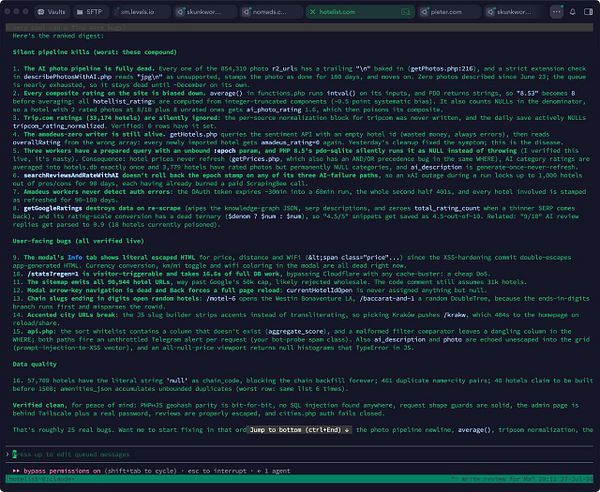The image size is (600, 492).
Task: Focus the queued messages prompt input
Action: 300,454
